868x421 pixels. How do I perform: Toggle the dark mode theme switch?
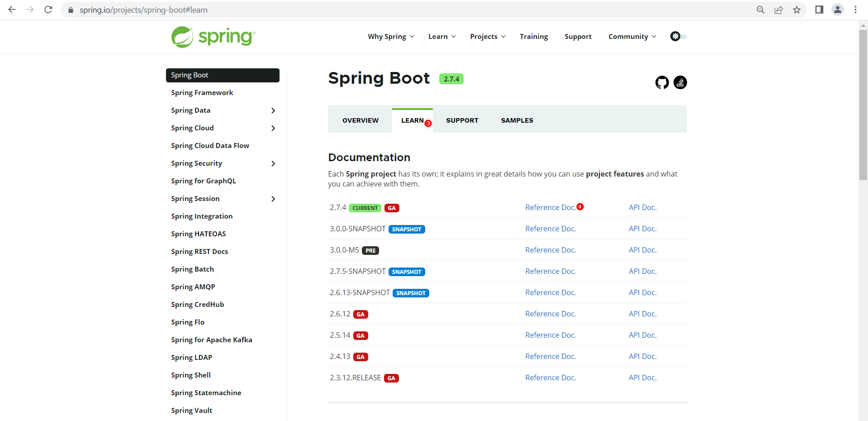coord(678,36)
